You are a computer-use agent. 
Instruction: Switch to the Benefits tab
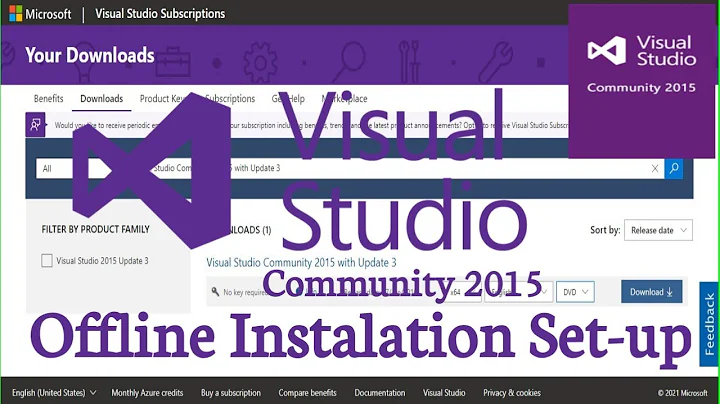coord(49,99)
